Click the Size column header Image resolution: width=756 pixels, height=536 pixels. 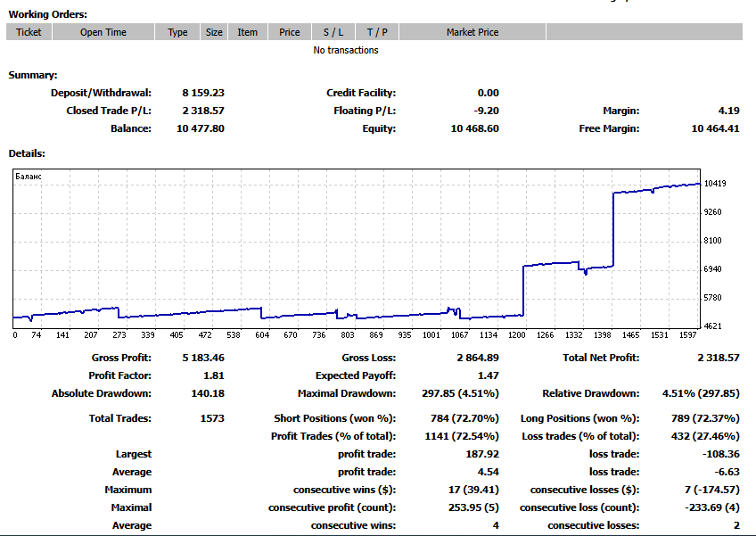coord(214,32)
